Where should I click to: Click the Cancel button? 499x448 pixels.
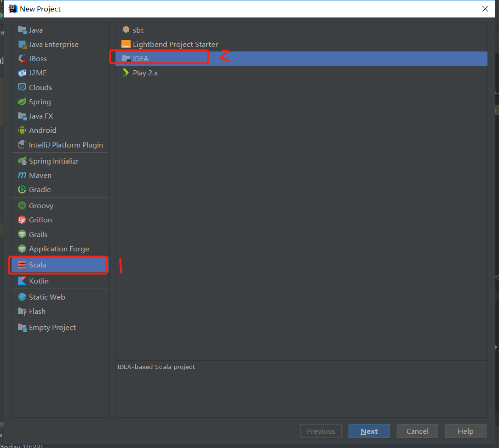(417, 431)
